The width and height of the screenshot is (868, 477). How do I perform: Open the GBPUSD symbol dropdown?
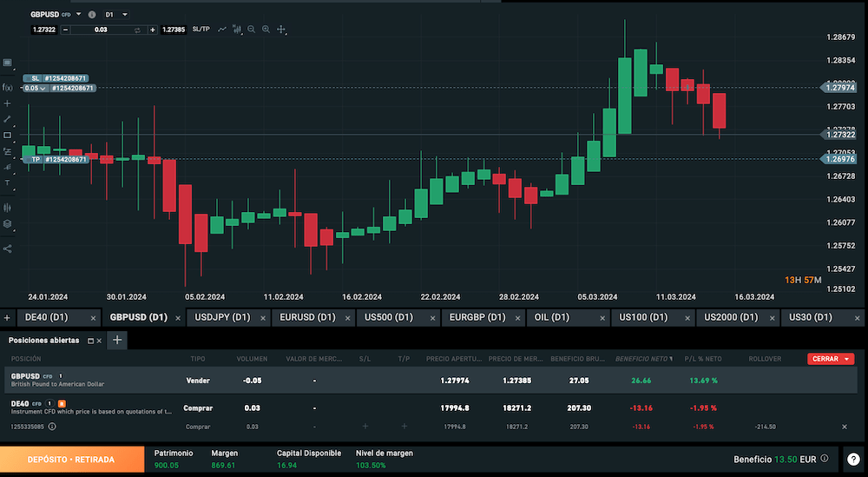click(x=78, y=15)
